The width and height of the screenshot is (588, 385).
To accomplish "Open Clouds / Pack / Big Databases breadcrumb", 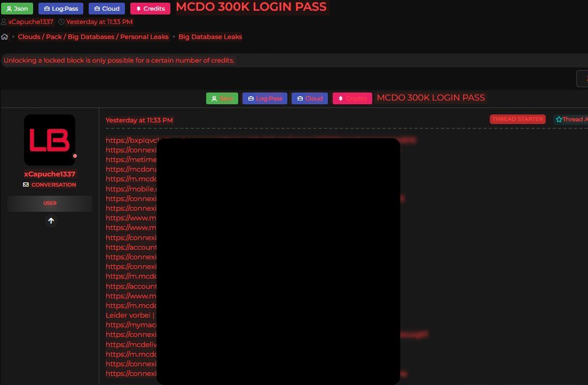I will point(93,37).
